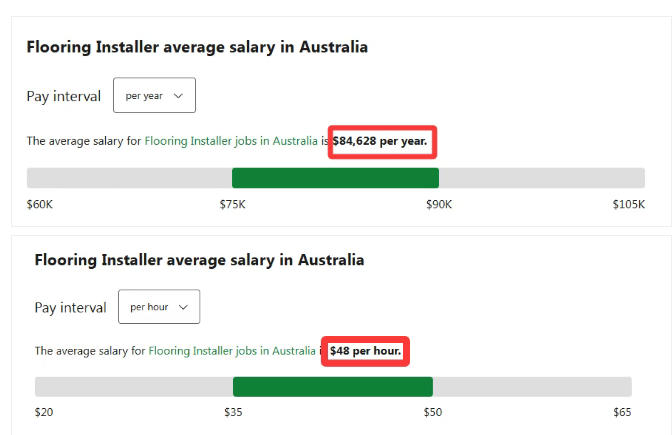Open Flooring Installer jobs link in hourly section
The image size is (672, 435).
[232, 351]
